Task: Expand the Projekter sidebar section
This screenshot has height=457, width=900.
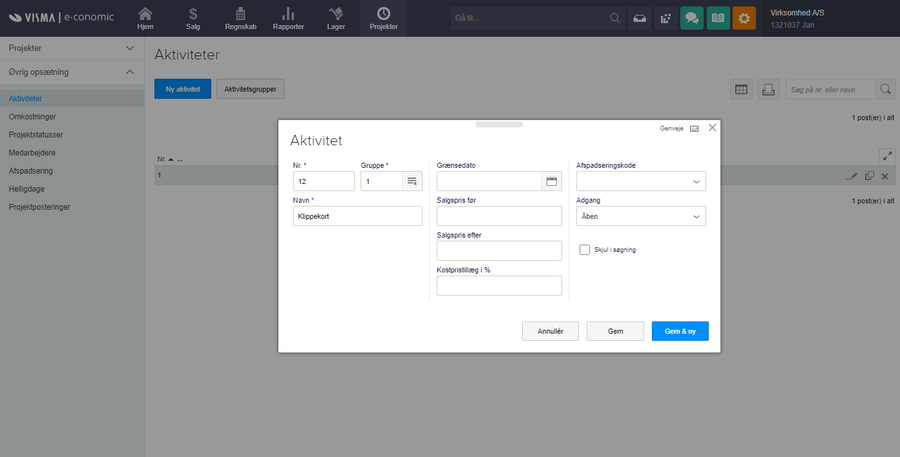Action: (x=129, y=48)
